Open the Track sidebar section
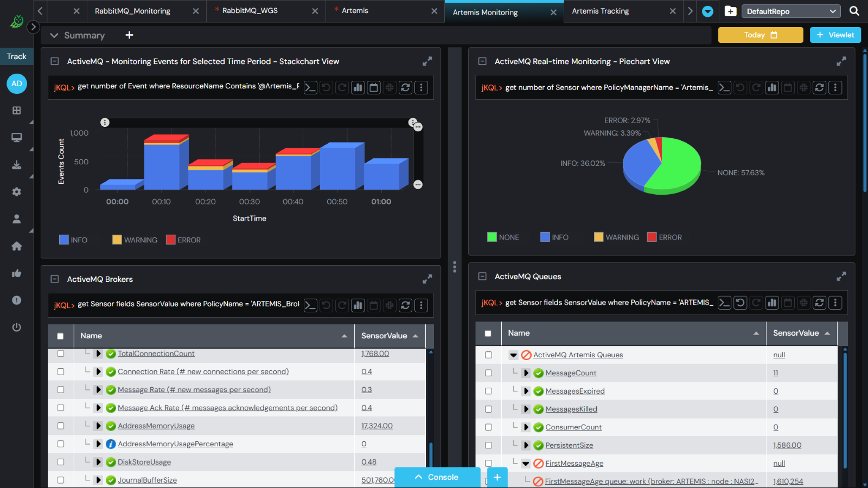The width and height of the screenshot is (868, 488). click(17, 56)
